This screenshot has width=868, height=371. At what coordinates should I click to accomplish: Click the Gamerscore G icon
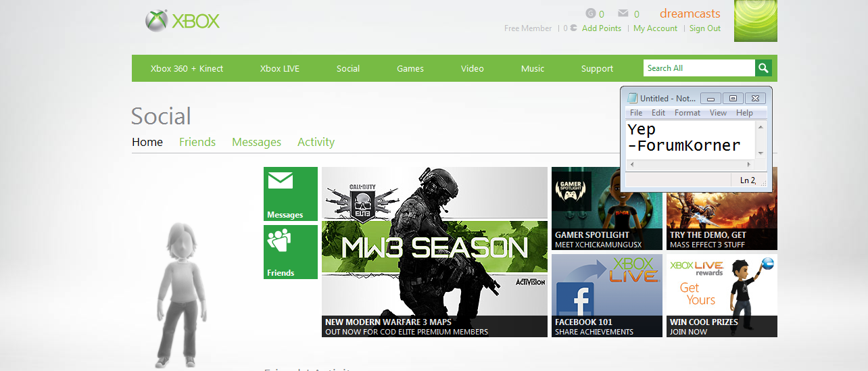(590, 14)
